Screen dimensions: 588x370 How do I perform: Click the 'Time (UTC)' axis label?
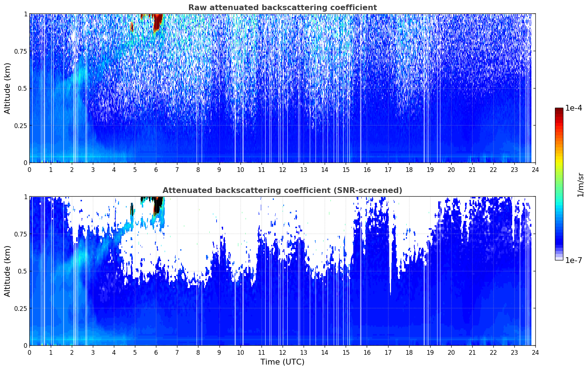pos(282,362)
